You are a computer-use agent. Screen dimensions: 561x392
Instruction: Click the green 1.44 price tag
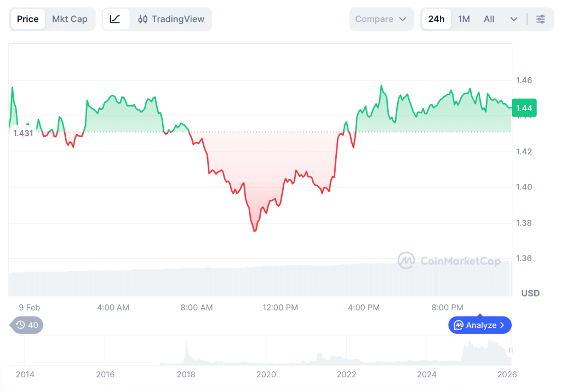point(524,108)
